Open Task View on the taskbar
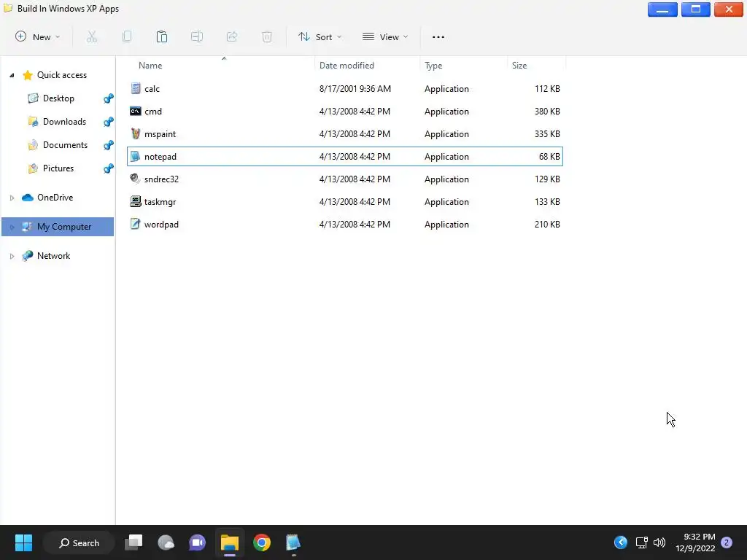Viewport: 747px width, 560px height. (133, 542)
